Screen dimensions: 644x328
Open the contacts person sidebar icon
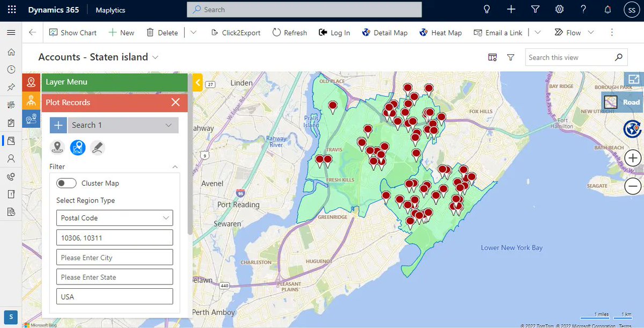click(x=11, y=158)
